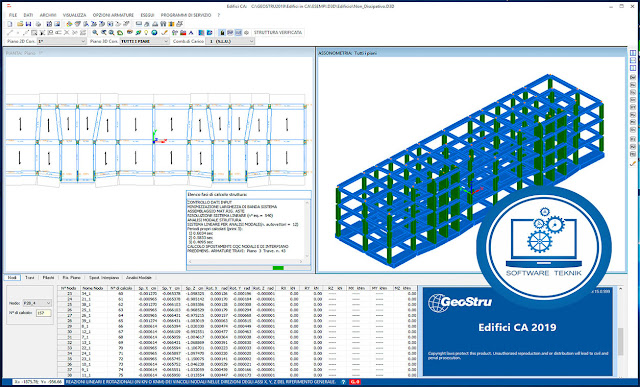Open a file with the folder icon

pyautogui.click(x=20, y=24)
